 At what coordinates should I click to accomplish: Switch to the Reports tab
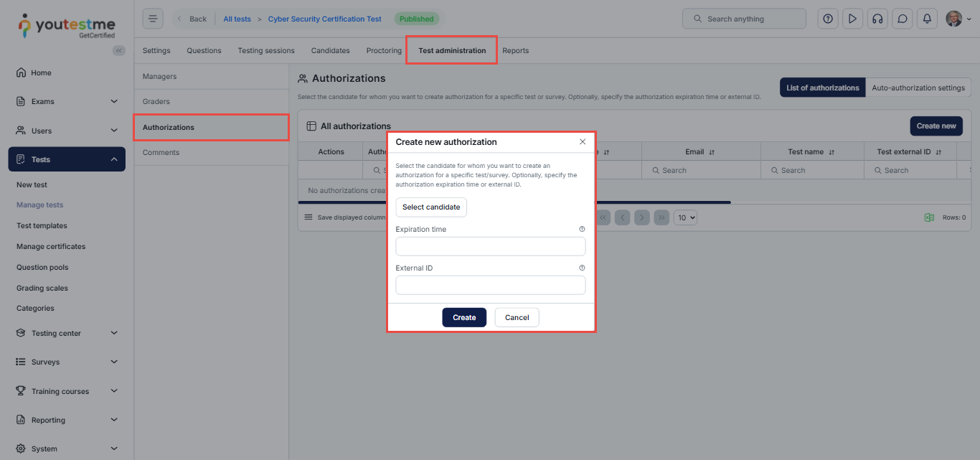[515, 51]
